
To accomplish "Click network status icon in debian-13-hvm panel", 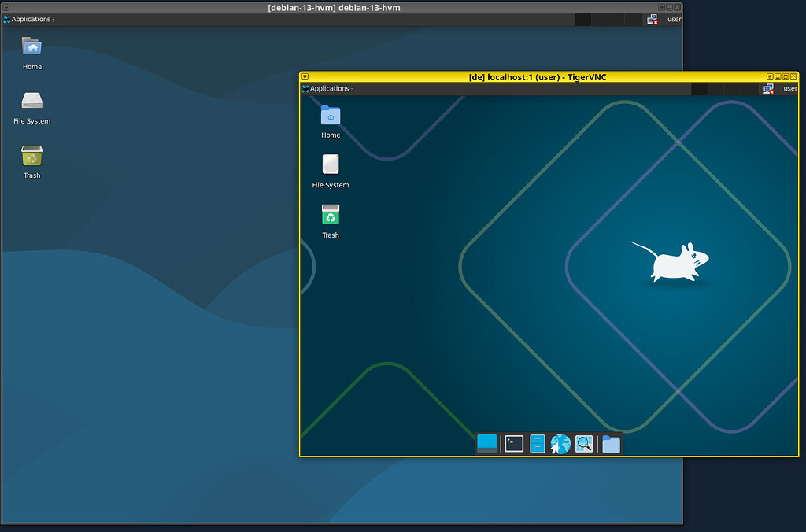I will pos(653,19).
